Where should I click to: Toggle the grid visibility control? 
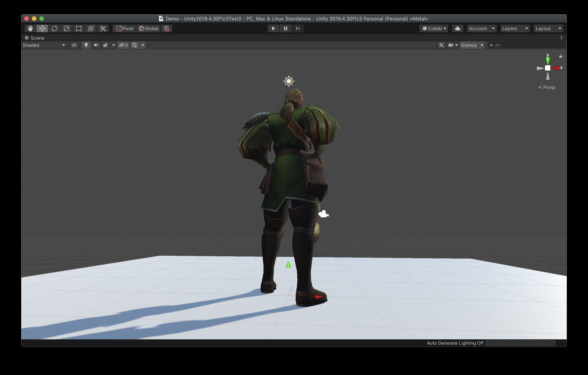[x=134, y=45]
